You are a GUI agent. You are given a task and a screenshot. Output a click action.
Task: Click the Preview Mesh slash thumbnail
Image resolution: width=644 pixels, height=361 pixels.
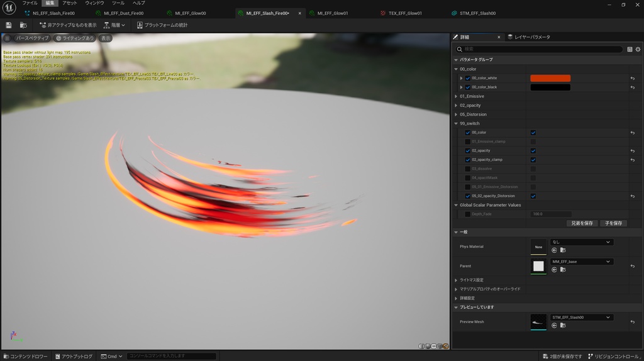[538, 321]
